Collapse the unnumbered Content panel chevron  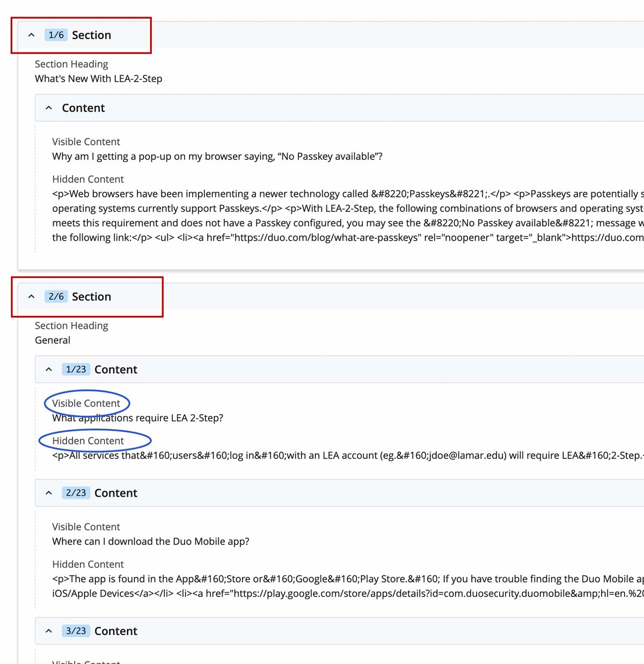[x=49, y=108]
